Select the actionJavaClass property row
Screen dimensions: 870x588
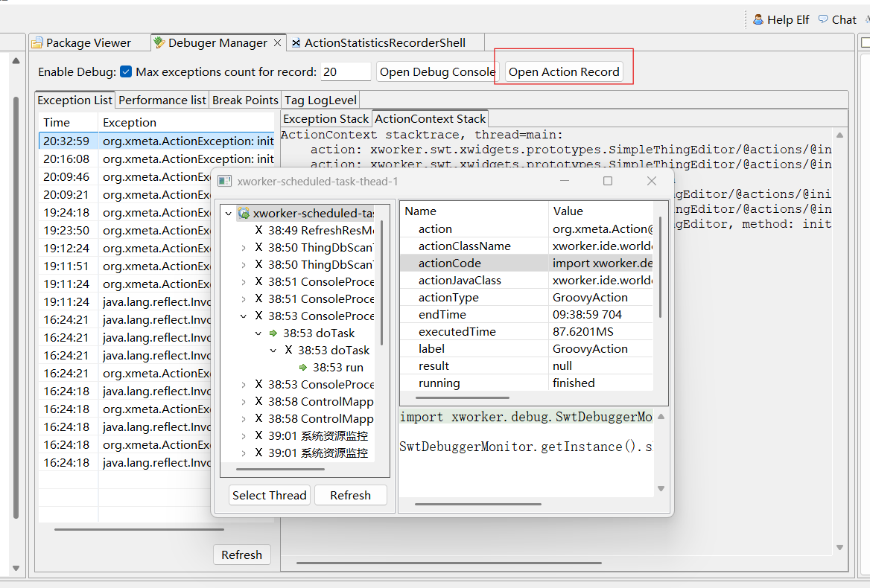click(x=527, y=281)
